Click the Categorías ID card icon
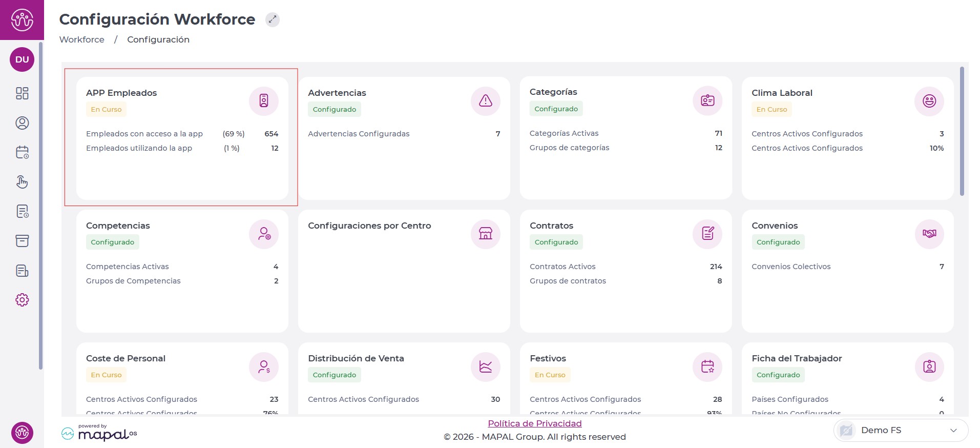The width and height of the screenshot is (980, 448). (707, 100)
